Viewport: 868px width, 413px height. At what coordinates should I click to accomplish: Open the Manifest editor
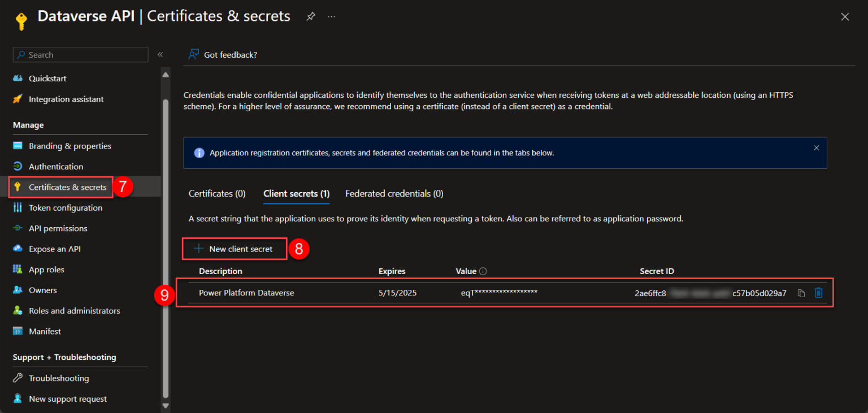44,331
